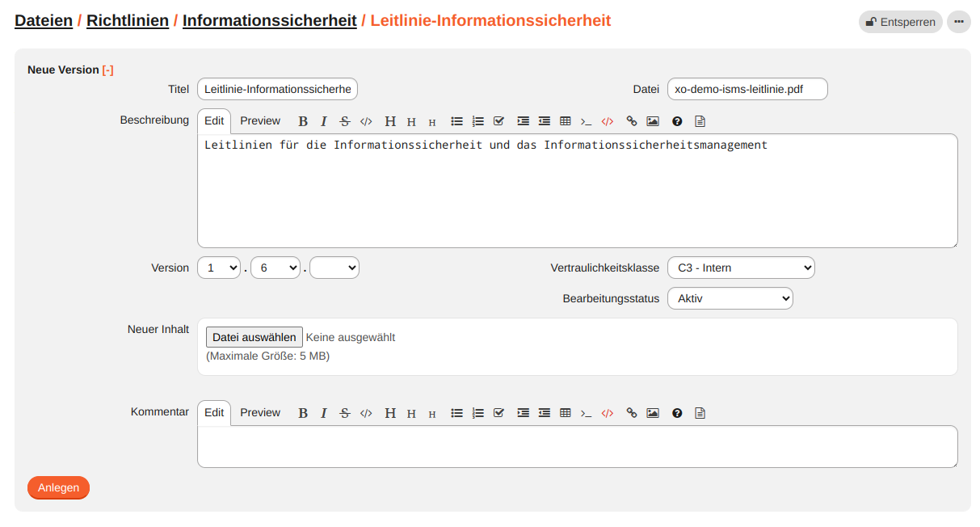Select the Edit tab in the Kommentar section
The width and height of the screenshot is (980, 527).
pos(214,412)
